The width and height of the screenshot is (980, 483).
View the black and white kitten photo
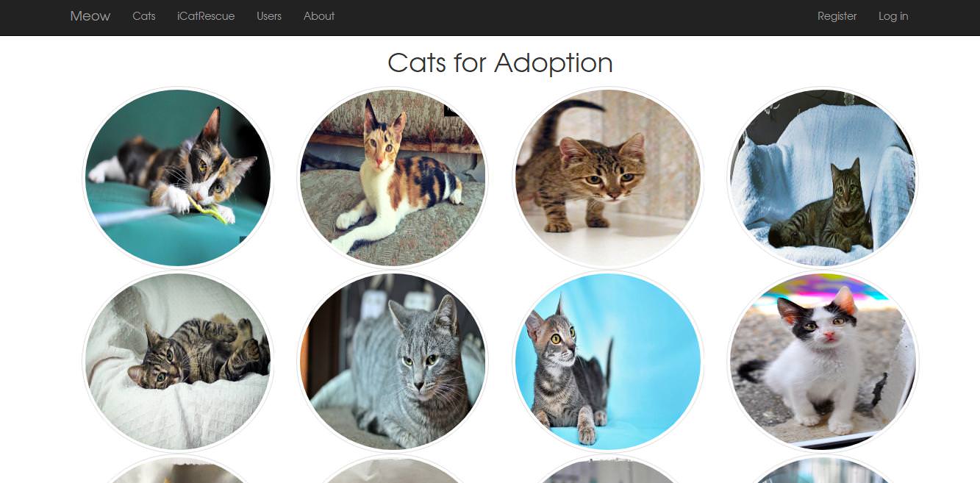tap(823, 362)
